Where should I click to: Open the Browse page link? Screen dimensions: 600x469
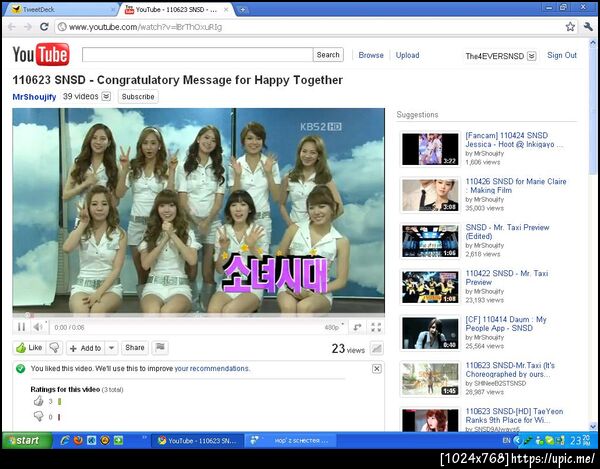[x=371, y=55]
